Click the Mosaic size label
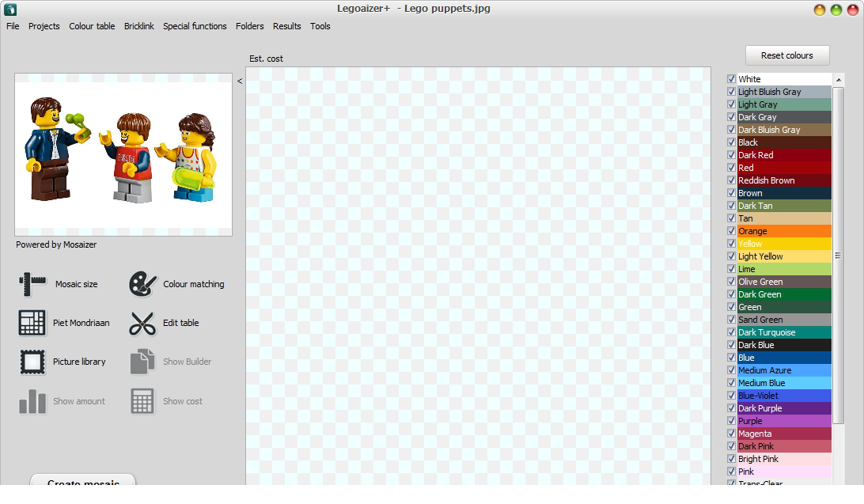 pos(76,284)
